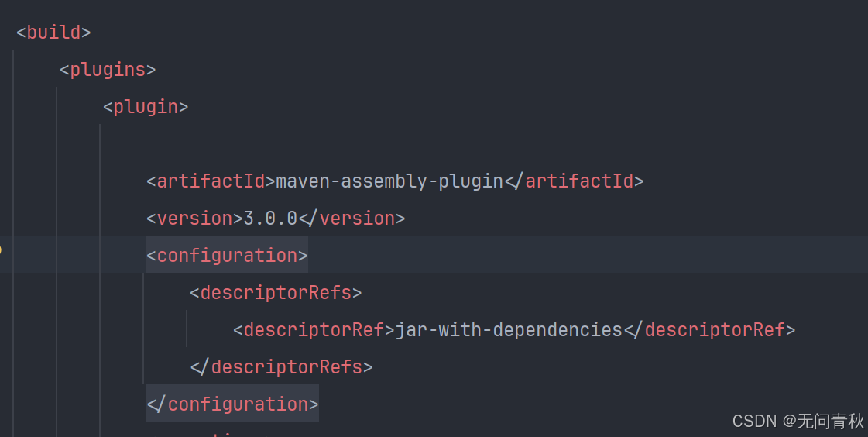Click the closing artifactId tag

pyautogui.click(x=574, y=181)
